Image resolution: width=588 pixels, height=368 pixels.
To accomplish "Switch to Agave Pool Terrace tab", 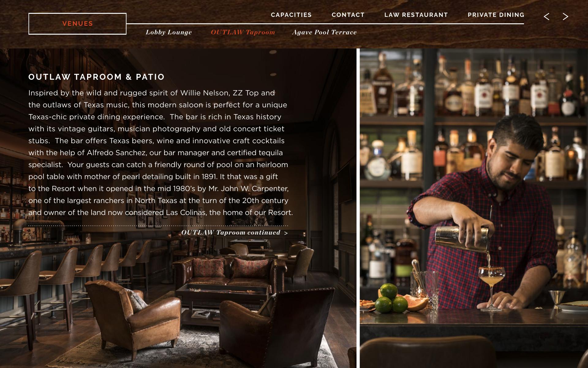I will point(324,32).
